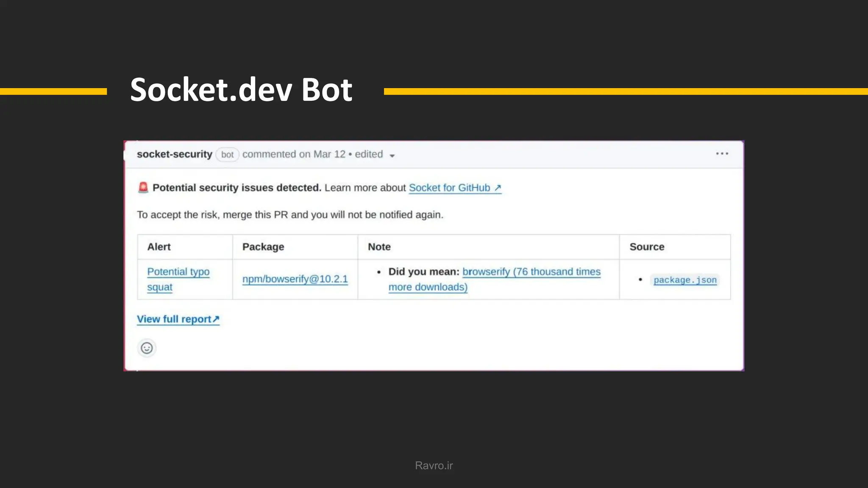
Task: Expand the edited history dropdown arrow
Action: 392,156
